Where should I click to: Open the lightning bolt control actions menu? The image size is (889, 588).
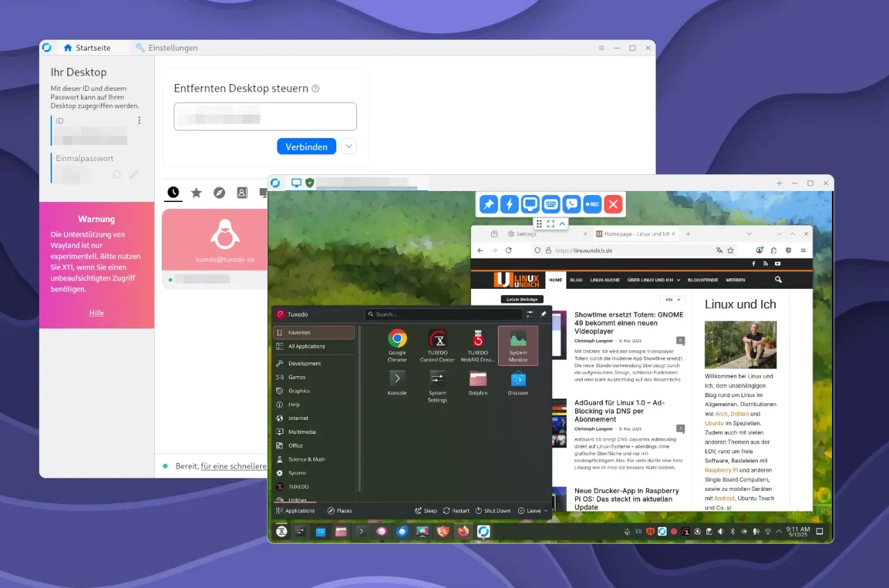coord(510,204)
